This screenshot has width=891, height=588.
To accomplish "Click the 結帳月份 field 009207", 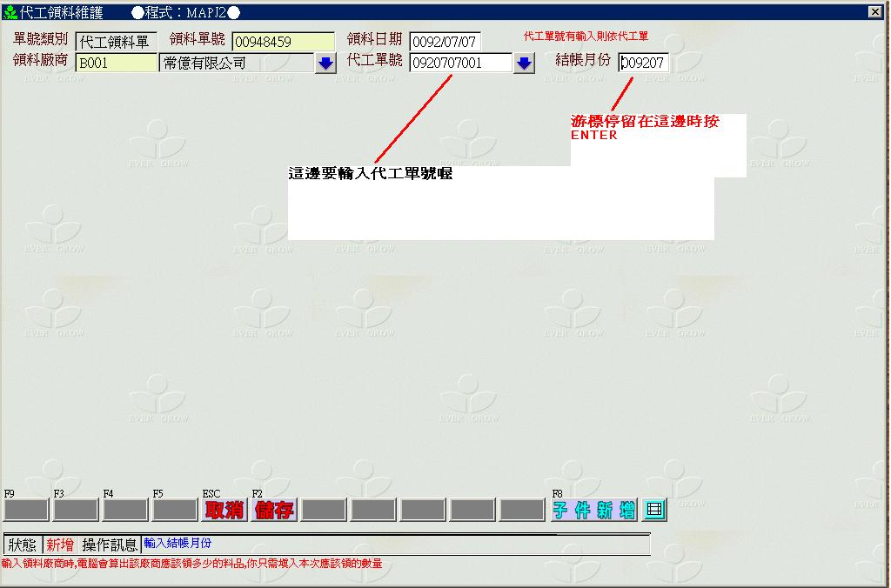I will 643,63.
